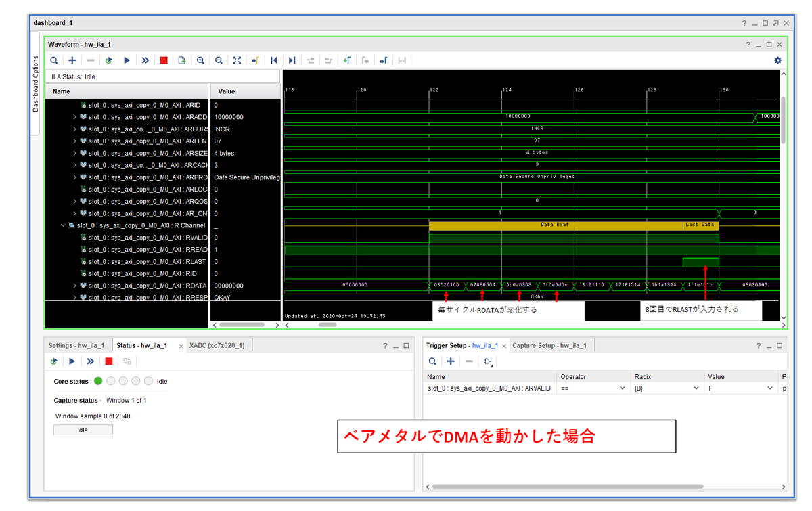Stop trigger in Status panel
Screen dimensions: 812x511
pos(108,361)
